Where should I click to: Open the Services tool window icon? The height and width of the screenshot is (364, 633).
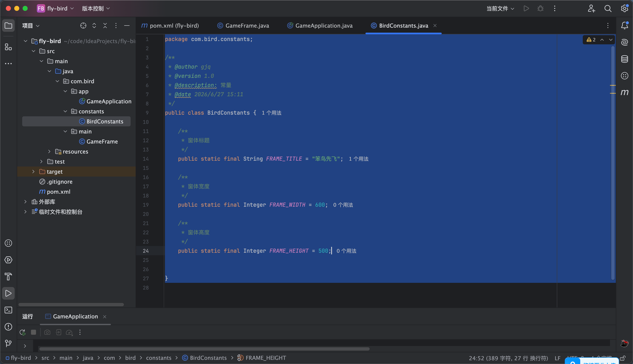[8, 260]
